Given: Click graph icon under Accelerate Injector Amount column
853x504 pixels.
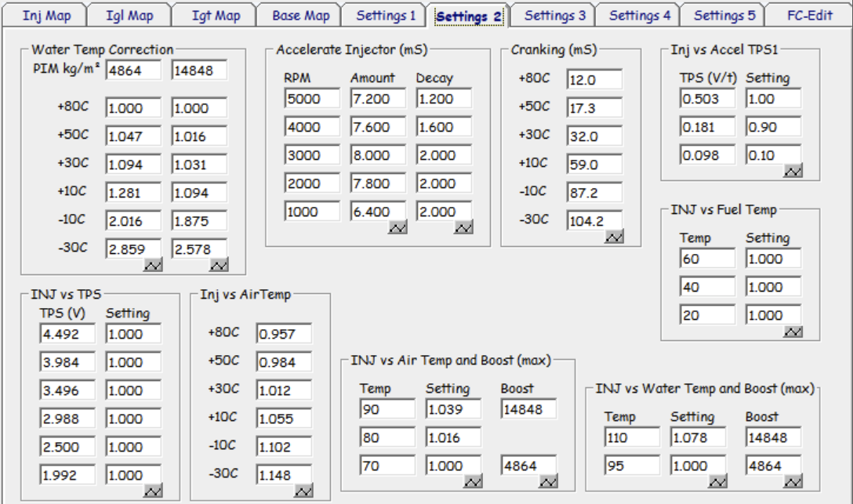Looking at the screenshot, I should (397, 227).
